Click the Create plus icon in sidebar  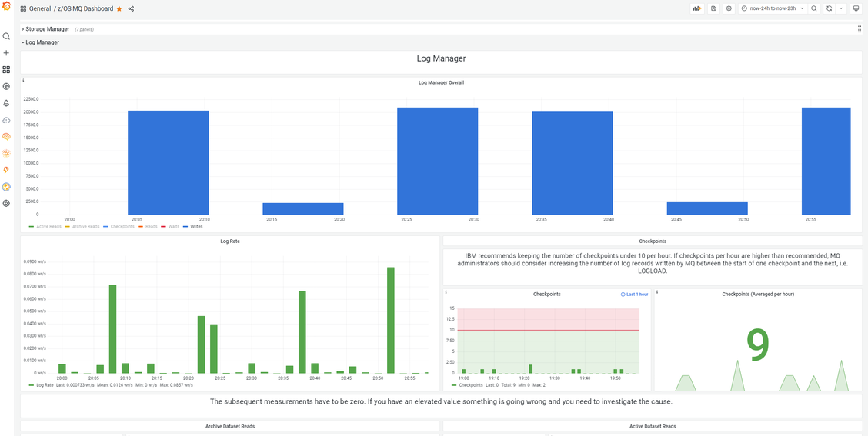point(6,53)
